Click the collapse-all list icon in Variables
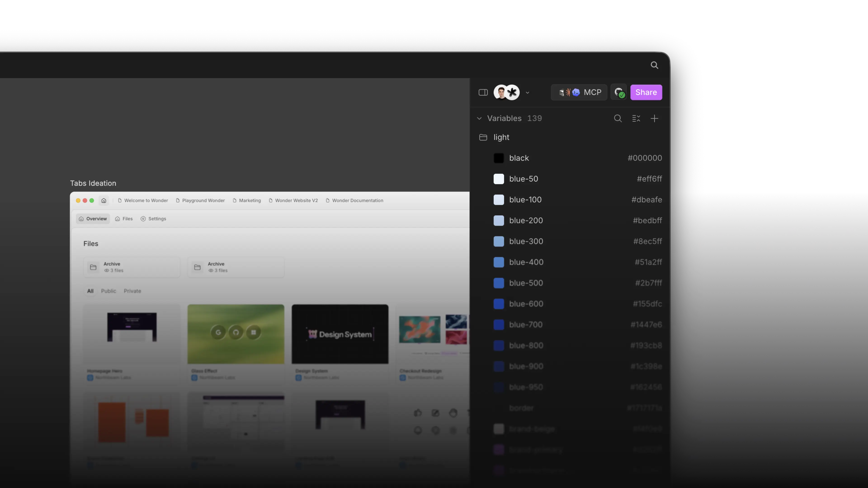Image resolution: width=868 pixels, height=488 pixels. tap(636, 119)
